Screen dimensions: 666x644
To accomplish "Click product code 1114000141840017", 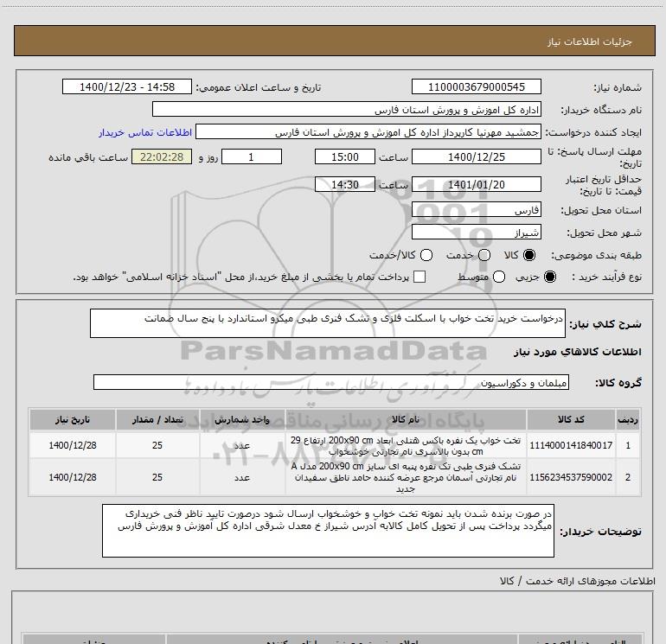I will click(571, 445).
